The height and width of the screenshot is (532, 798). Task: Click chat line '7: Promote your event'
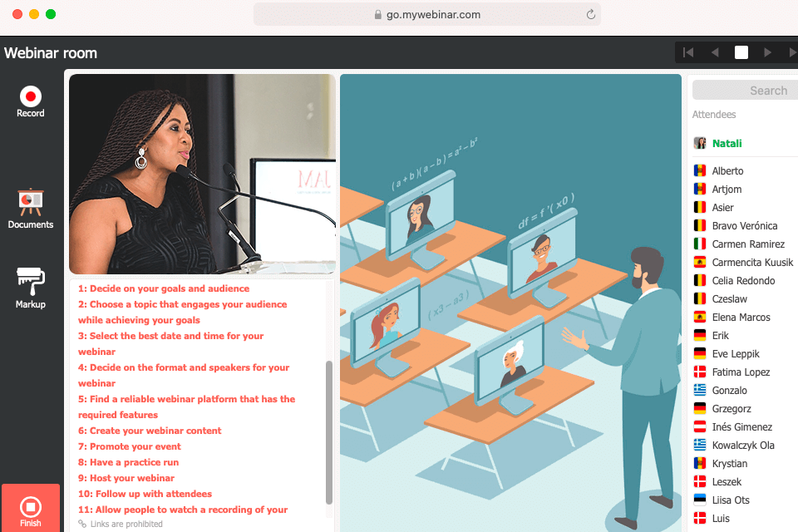(x=130, y=446)
